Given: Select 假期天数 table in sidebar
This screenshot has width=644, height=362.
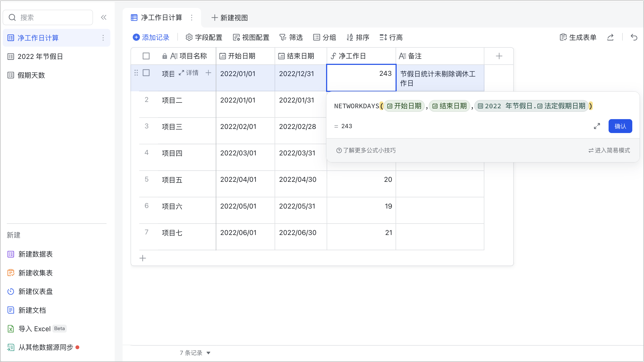Looking at the screenshot, I should point(57,75).
